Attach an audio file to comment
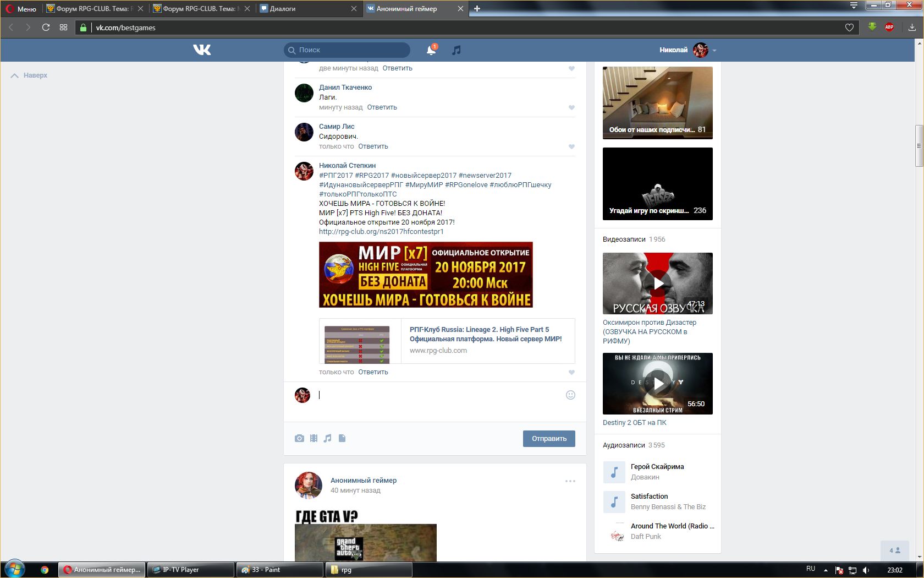This screenshot has width=924, height=578. [328, 438]
